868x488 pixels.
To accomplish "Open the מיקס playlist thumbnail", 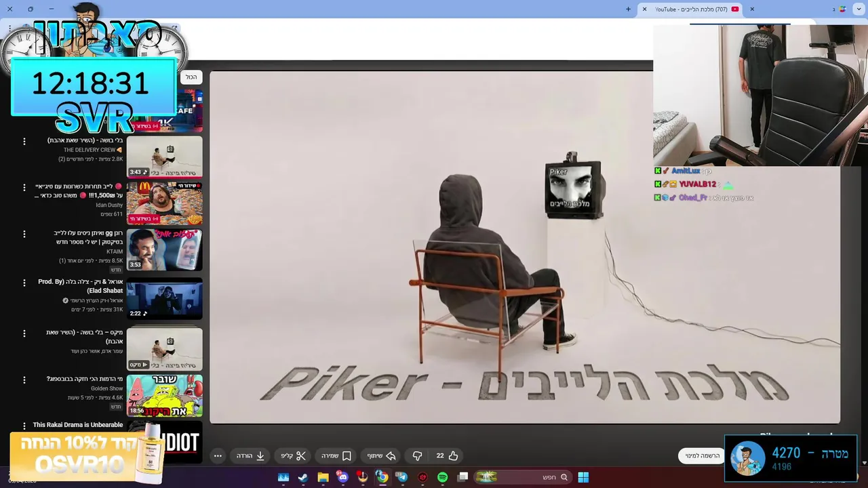I will [x=165, y=349].
